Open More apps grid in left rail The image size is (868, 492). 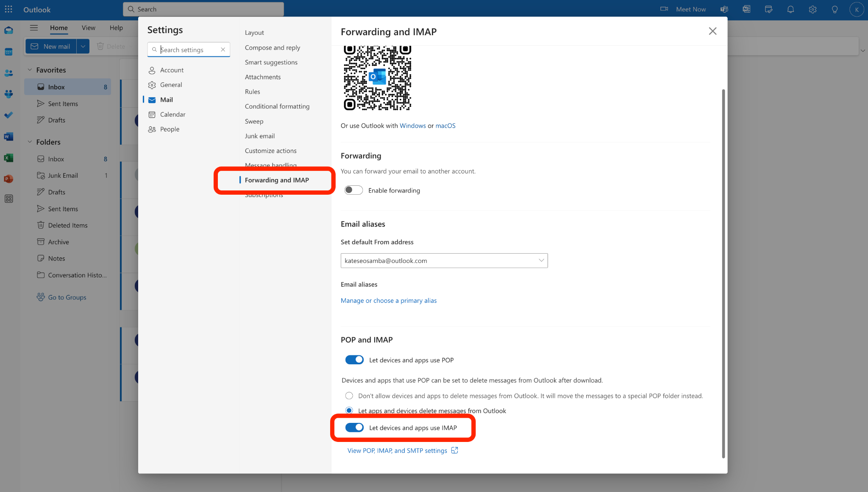pyautogui.click(x=8, y=199)
